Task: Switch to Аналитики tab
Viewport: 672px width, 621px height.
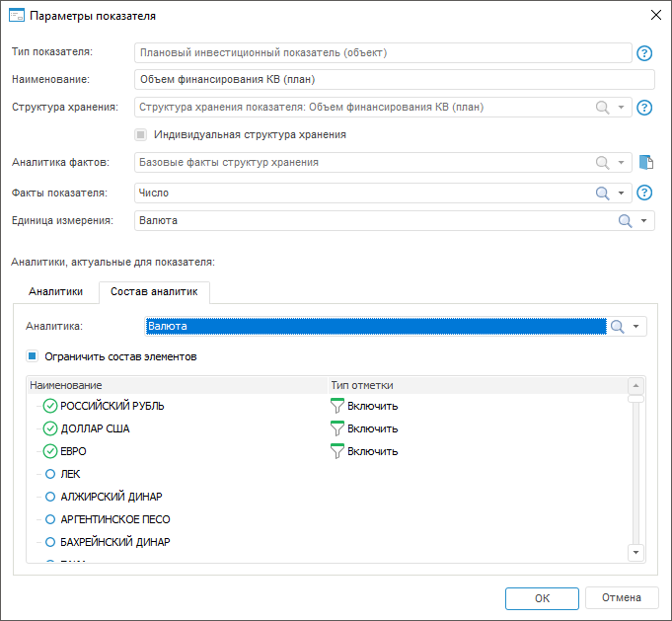Action: pos(56,291)
